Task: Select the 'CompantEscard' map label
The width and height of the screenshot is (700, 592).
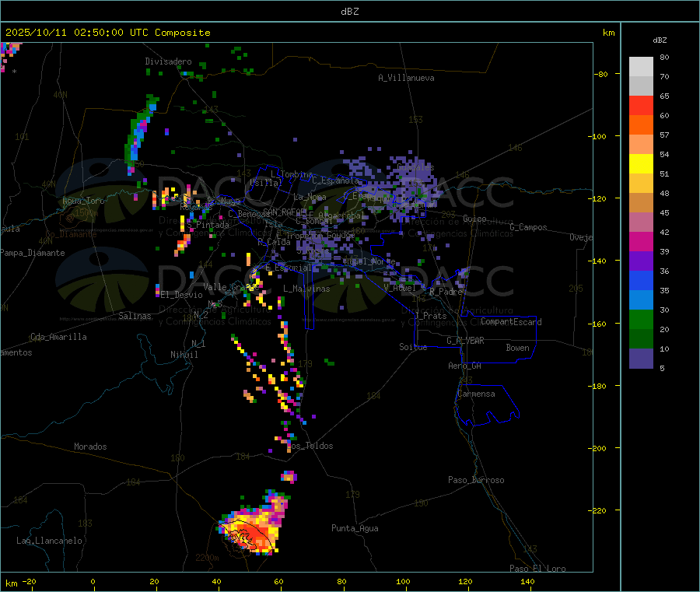Action: tap(511, 322)
